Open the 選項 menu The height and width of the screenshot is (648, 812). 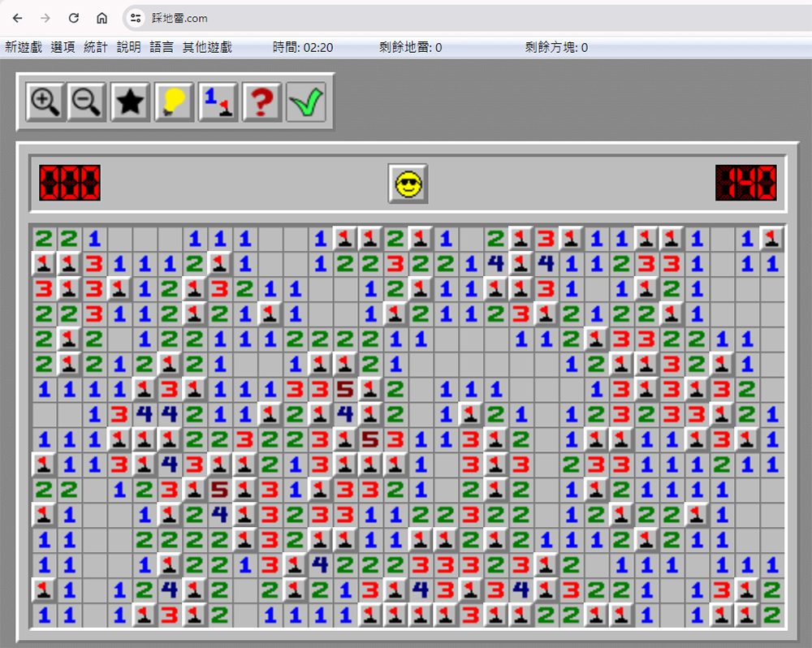click(x=63, y=47)
